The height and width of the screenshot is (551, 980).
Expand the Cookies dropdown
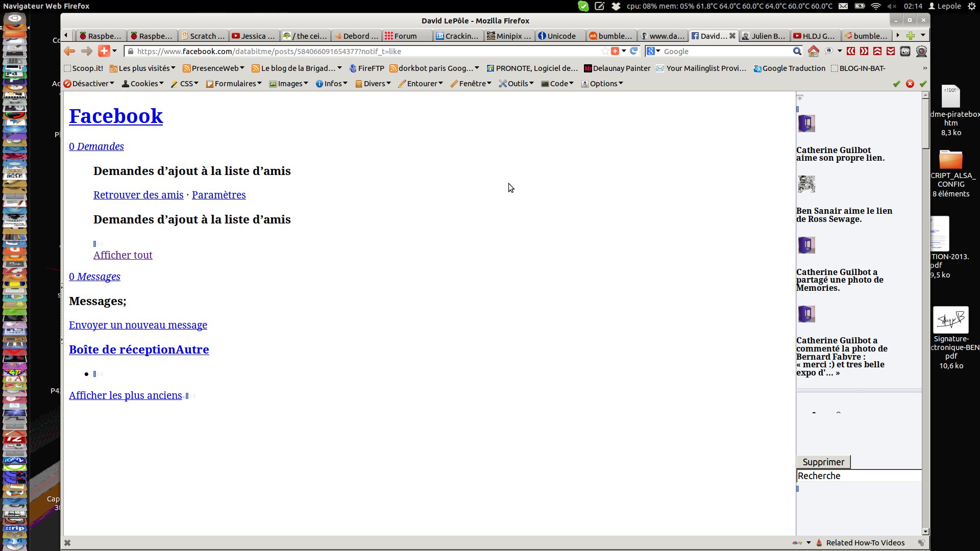(x=143, y=84)
